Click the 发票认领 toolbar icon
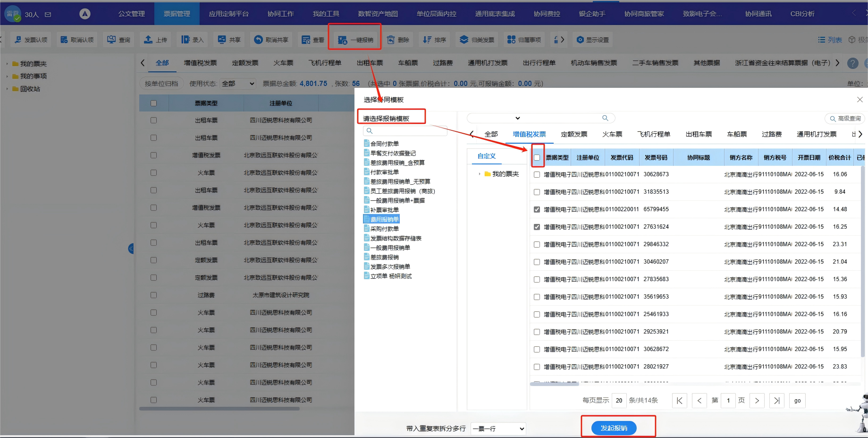 18,40
